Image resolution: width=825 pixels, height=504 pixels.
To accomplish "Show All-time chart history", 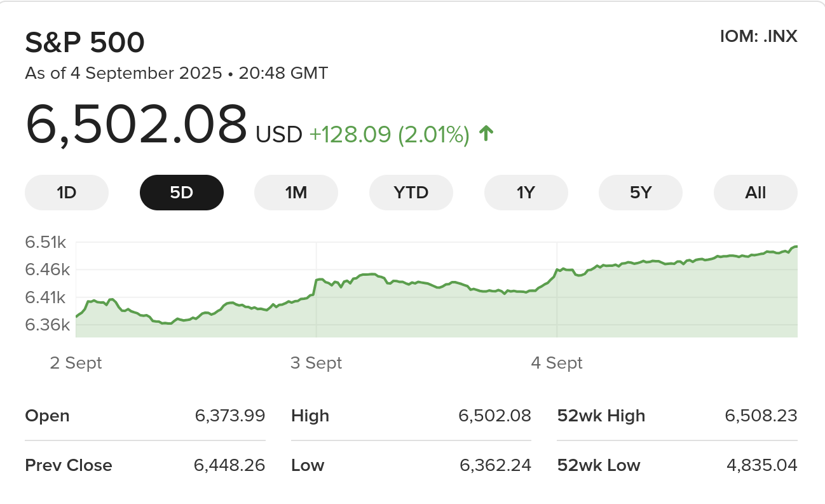I will pyautogui.click(x=755, y=192).
